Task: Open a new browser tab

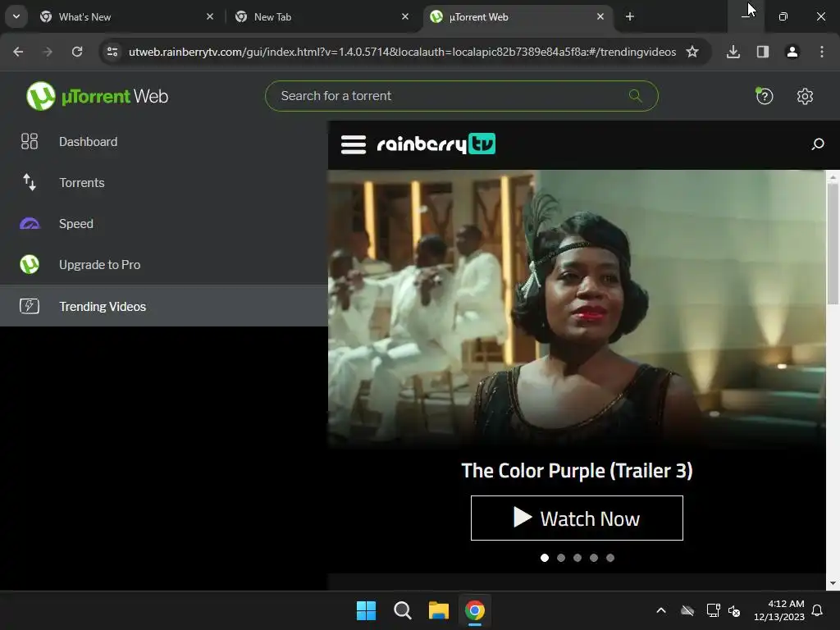Action: point(630,17)
